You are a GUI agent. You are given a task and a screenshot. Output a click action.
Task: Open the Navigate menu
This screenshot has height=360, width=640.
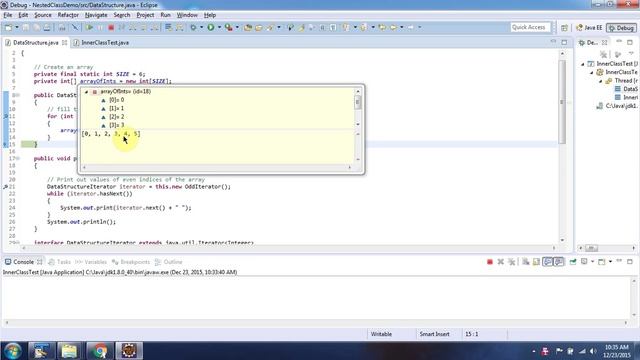coord(96,15)
